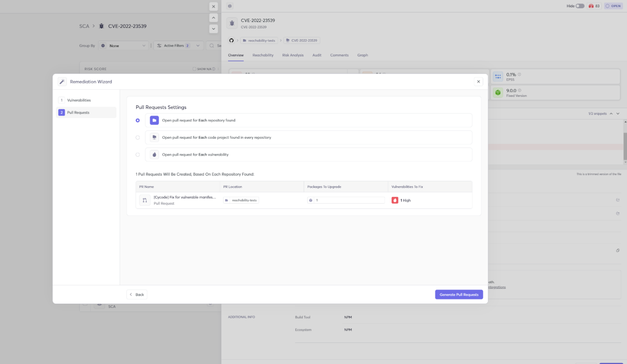This screenshot has width=627, height=364.
Task: Click the pull request icon in table row
Action: coord(145,200)
